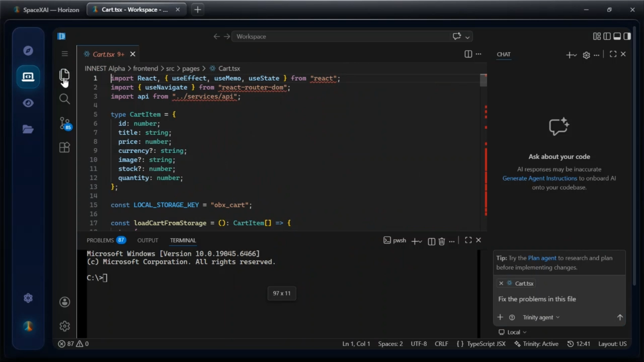
Task: Open the Extensions icon
Action: pos(64,147)
